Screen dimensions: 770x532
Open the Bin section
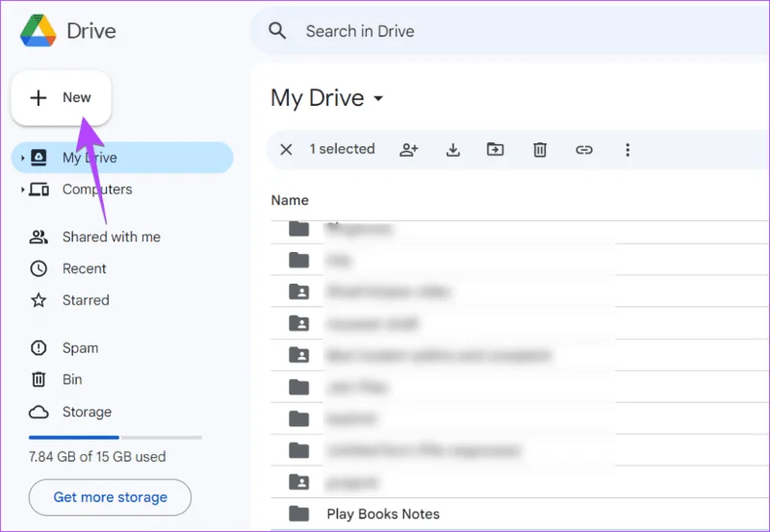click(x=71, y=379)
